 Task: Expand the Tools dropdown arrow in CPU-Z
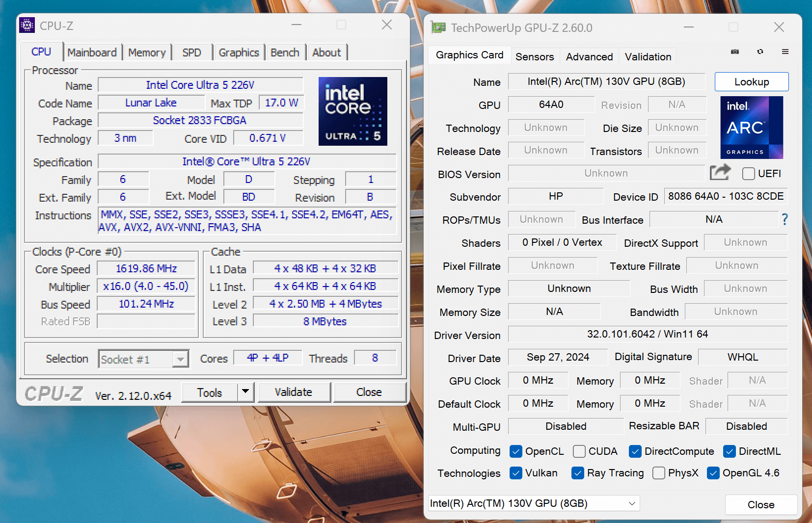click(245, 392)
